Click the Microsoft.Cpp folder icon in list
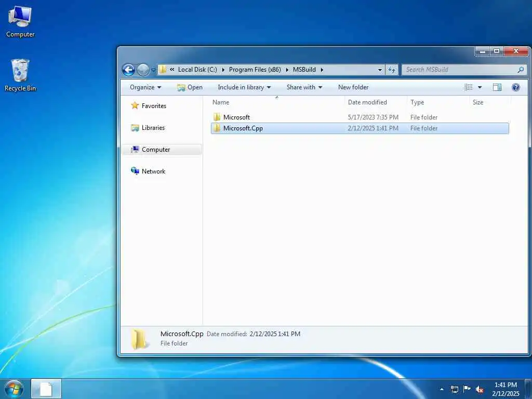 [217, 128]
